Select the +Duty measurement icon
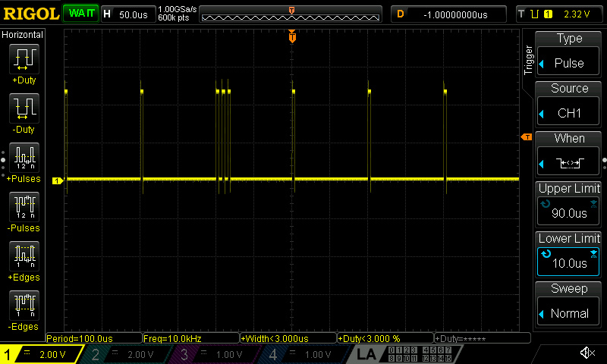Viewport: 607px width, 364px height. click(24, 59)
